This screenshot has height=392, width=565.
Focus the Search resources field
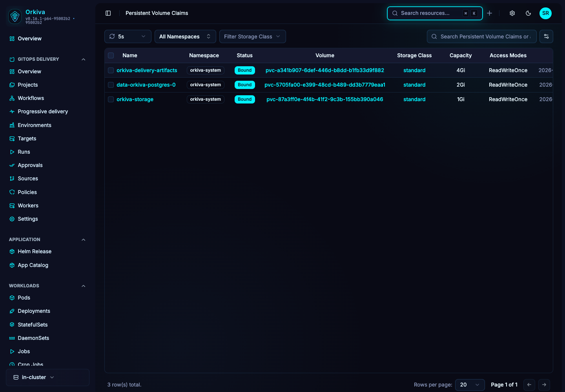[x=435, y=13]
